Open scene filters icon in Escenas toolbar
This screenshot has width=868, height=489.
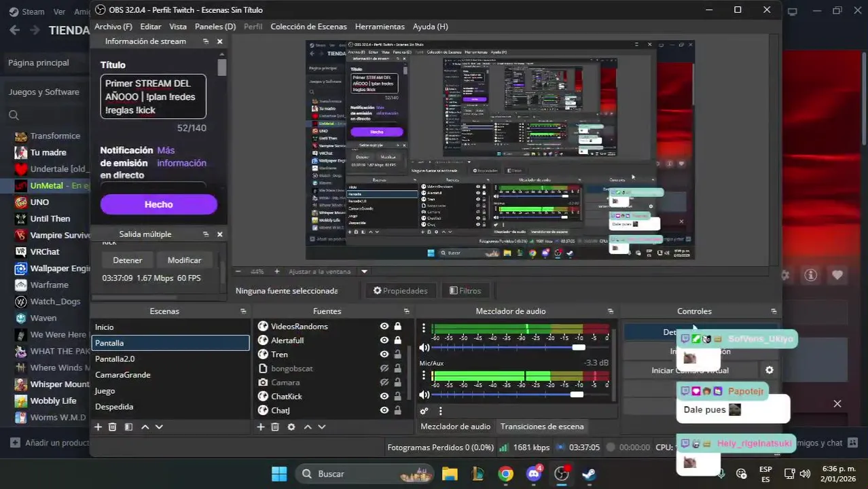(128, 427)
